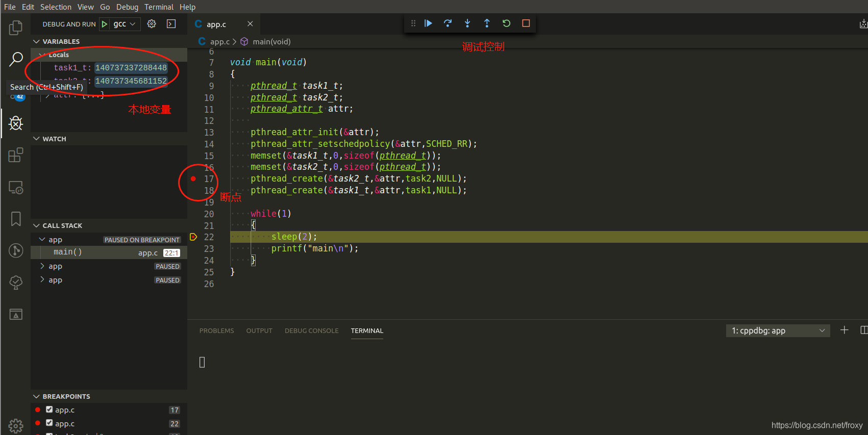Collapse the app thread paused on breakpoint

click(x=42, y=239)
